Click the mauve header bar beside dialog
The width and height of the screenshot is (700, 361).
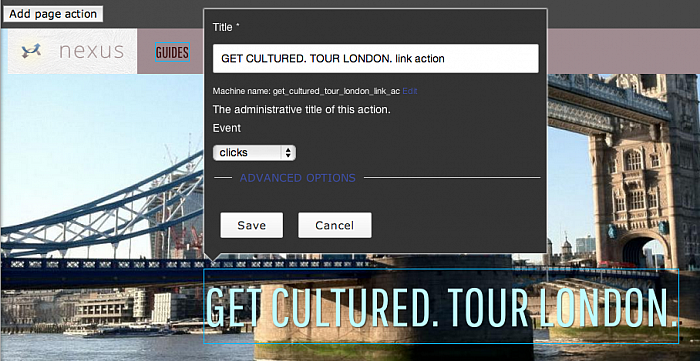623,51
